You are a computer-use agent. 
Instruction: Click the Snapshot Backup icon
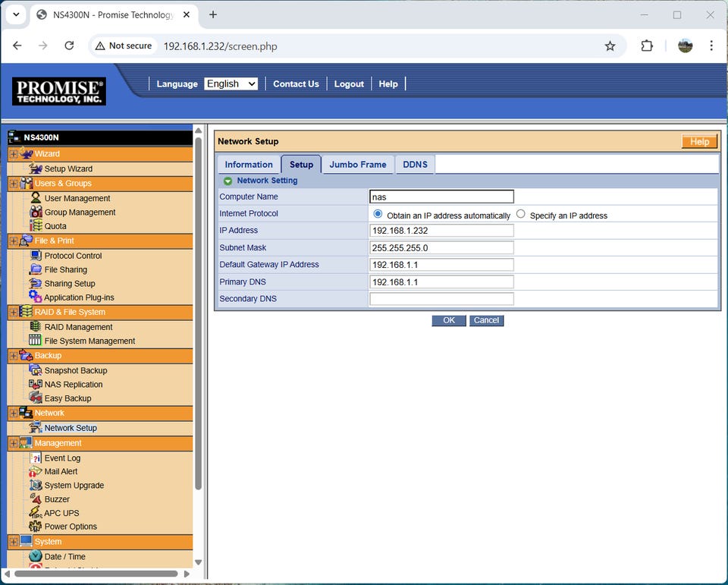(x=36, y=370)
